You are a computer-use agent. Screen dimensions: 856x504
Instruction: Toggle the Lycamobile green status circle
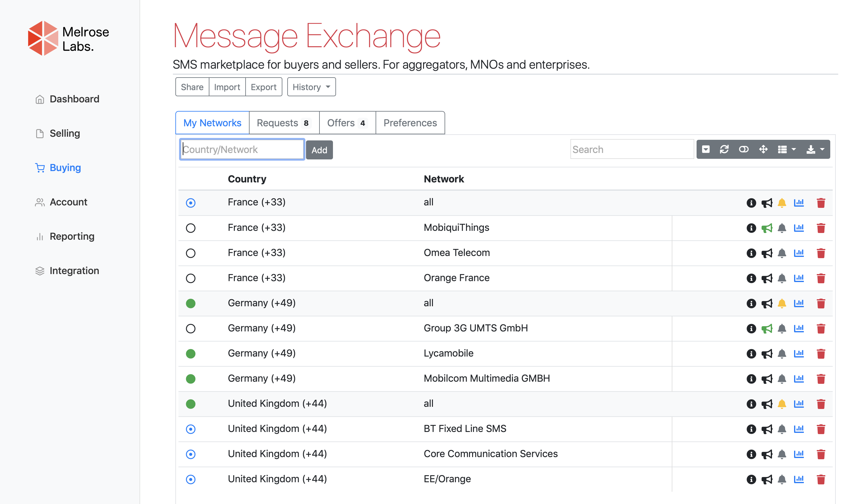(191, 353)
